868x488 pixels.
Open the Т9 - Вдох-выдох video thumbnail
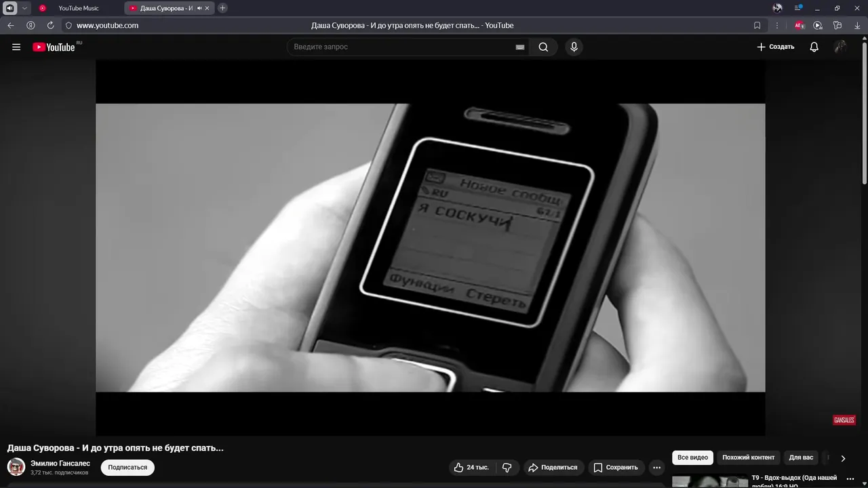pos(710,481)
